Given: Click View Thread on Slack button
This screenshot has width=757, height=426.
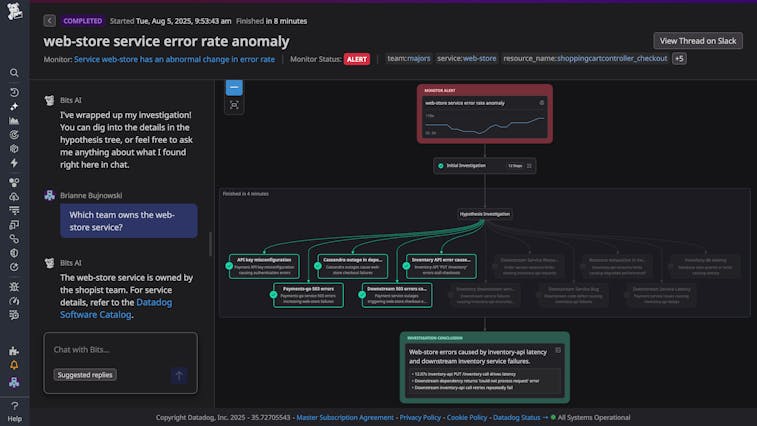Looking at the screenshot, I should tap(698, 40).
